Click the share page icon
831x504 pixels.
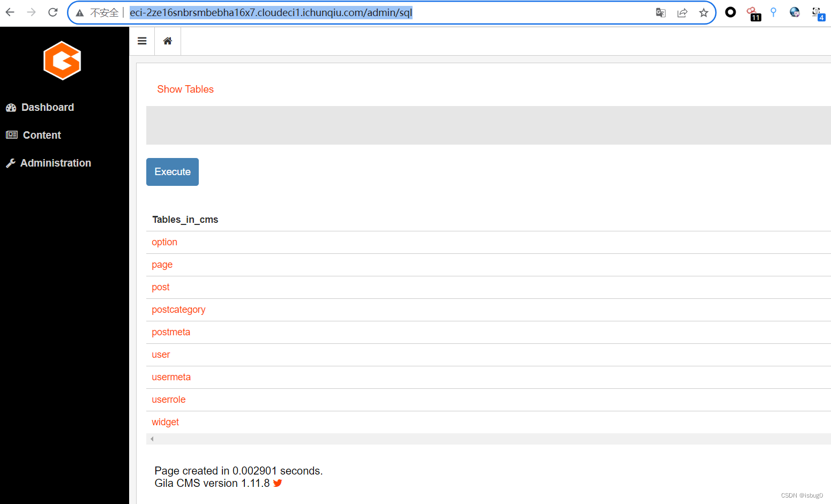(x=682, y=13)
